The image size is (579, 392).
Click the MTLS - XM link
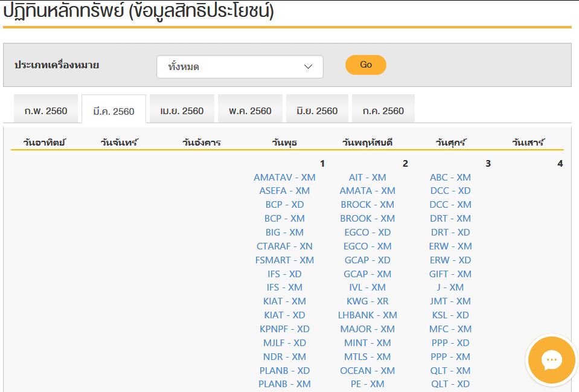pyautogui.click(x=368, y=356)
